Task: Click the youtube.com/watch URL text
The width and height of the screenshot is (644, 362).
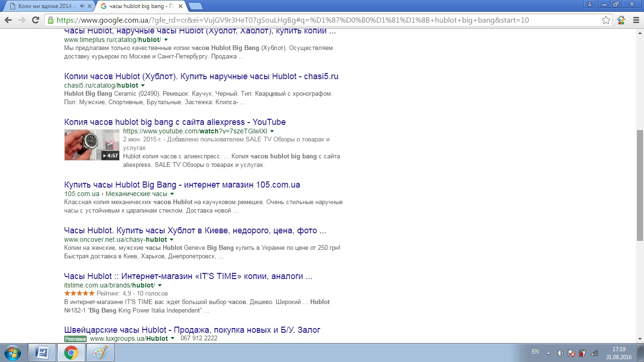Action: [195, 131]
